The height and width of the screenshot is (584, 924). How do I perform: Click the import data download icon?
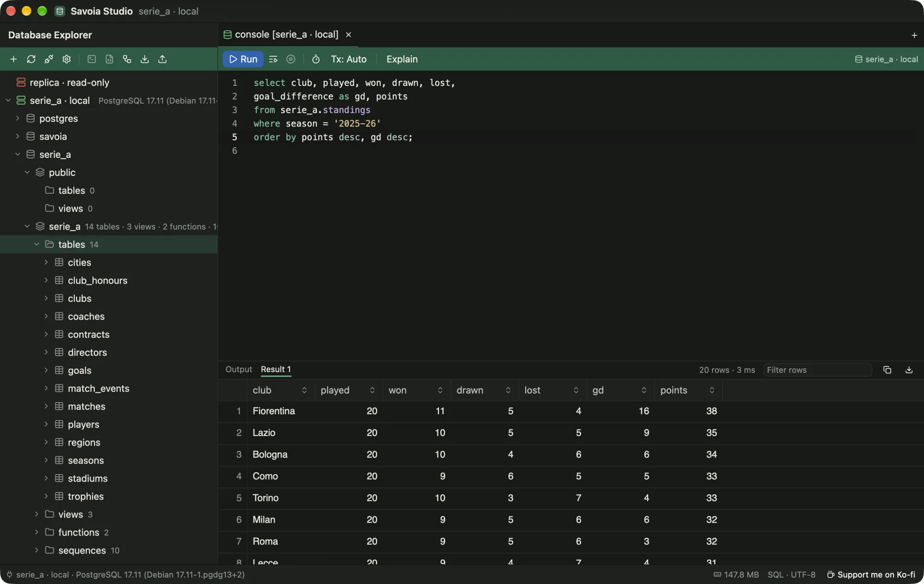[x=145, y=59]
